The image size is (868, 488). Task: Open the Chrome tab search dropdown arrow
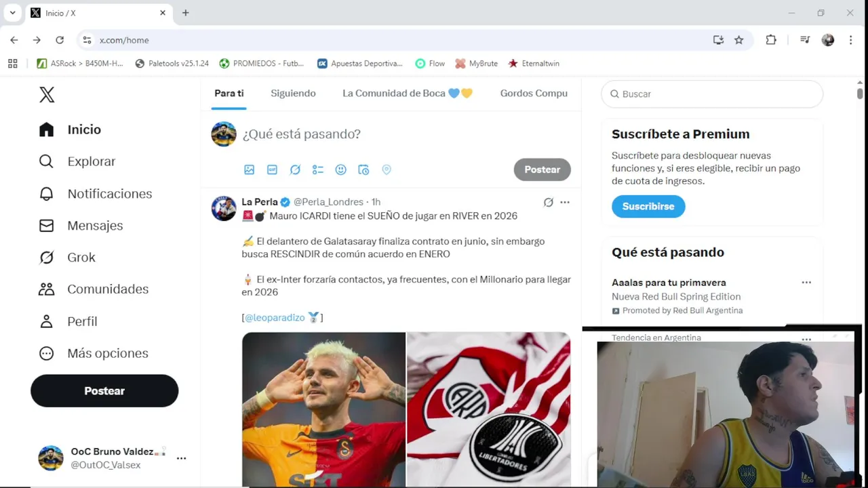(12, 13)
